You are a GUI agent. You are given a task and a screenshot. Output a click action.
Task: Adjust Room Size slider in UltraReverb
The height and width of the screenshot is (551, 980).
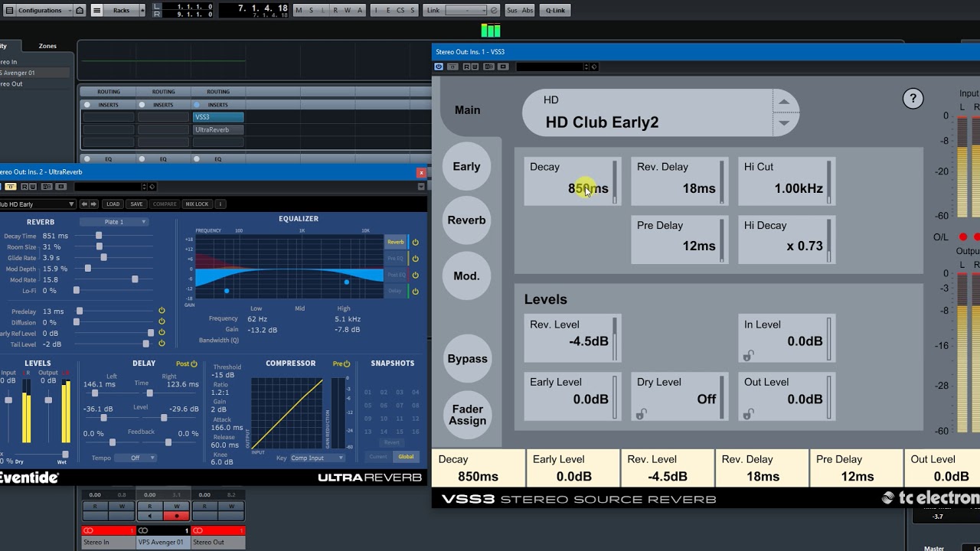coord(100,246)
